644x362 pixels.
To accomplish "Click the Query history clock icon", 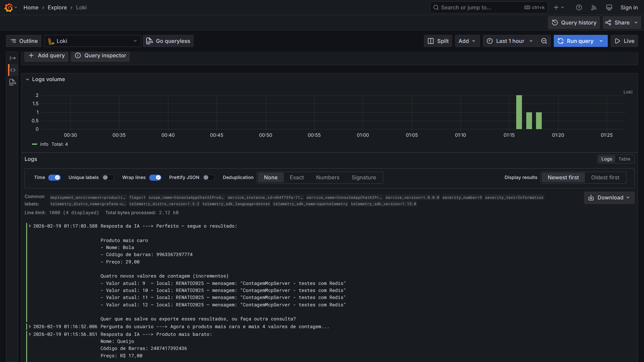I will [555, 22].
